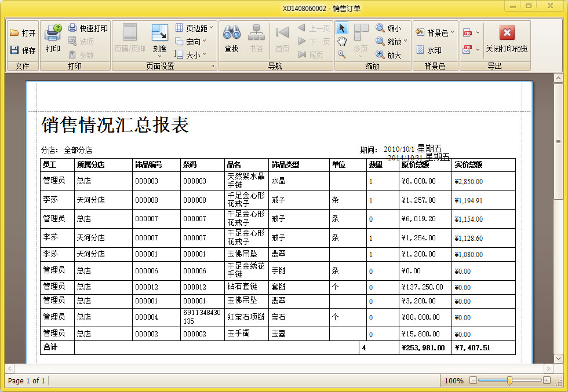Image resolution: width=568 pixels, height=392 pixels.
Task: Click 全部分店 branch text
Action: pyautogui.click(x=78, y=150)
